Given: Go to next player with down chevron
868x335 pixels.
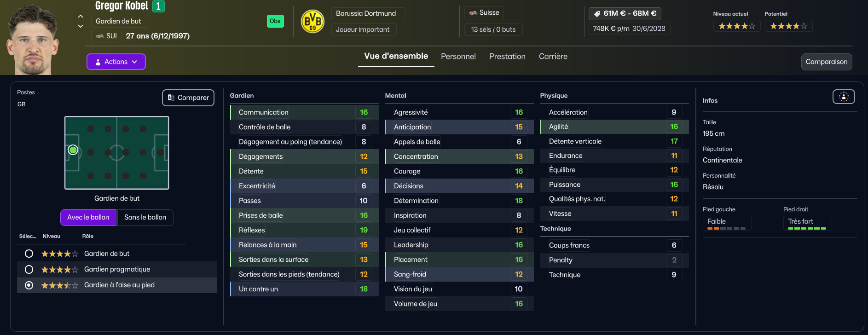Looking at the screenshot, I should point(81,26).
